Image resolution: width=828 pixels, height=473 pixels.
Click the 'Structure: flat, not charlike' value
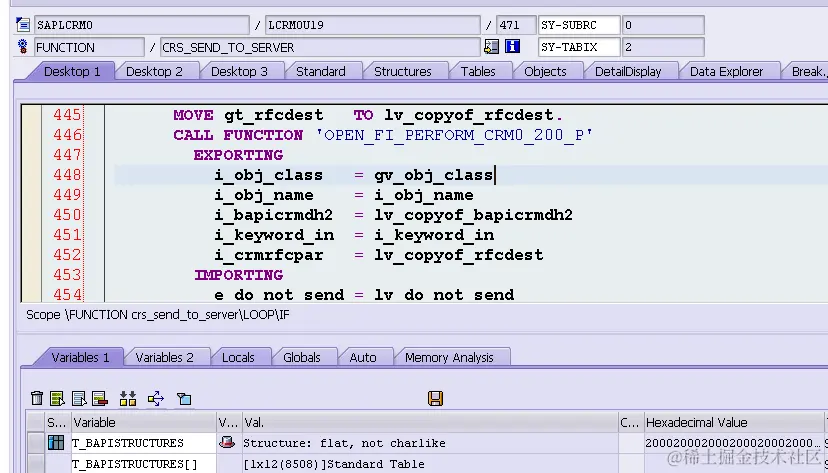point(344,443)
